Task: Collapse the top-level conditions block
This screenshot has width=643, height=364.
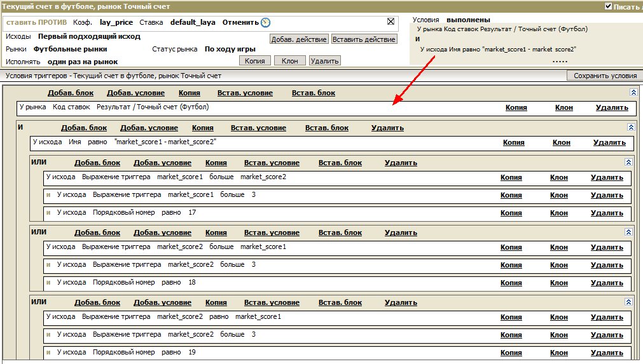Action: [x=633, y=92]
